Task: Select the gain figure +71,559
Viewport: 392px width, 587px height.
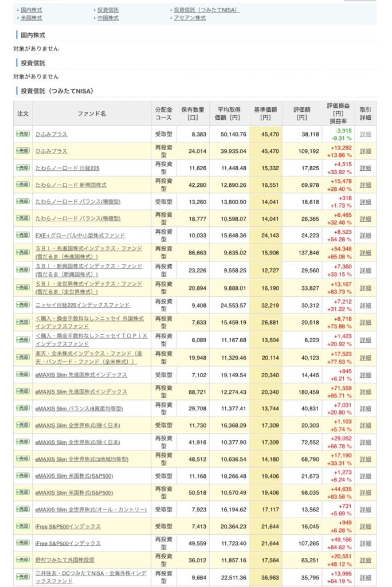Action: tap(341, 388)
